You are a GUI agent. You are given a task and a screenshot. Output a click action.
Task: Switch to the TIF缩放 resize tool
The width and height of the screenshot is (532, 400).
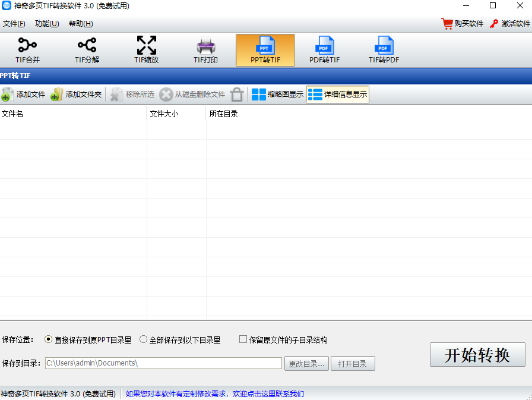point(146,50)
